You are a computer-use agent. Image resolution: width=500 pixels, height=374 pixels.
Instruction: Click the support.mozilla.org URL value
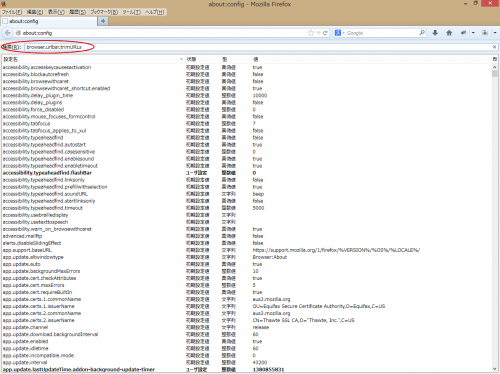[x=336, y=250]
